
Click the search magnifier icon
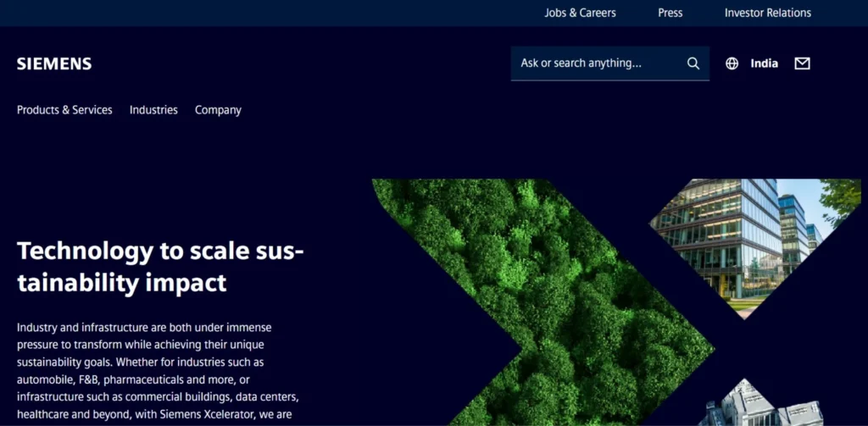pos(693,64)
